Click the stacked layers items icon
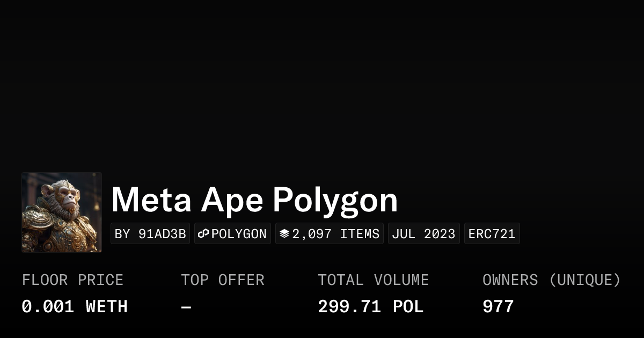This screenshot has width=644, height=338. tap(284, 234)
